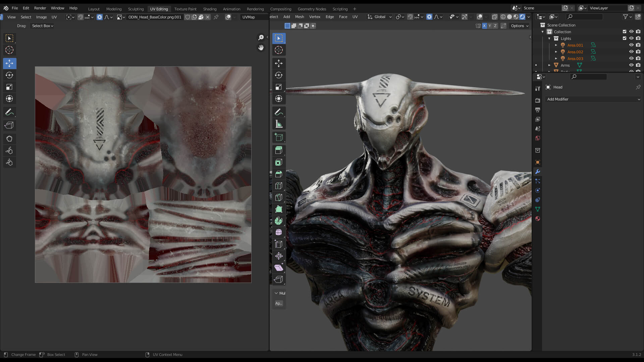Switch to the Sculpting workspace tab

136,9
